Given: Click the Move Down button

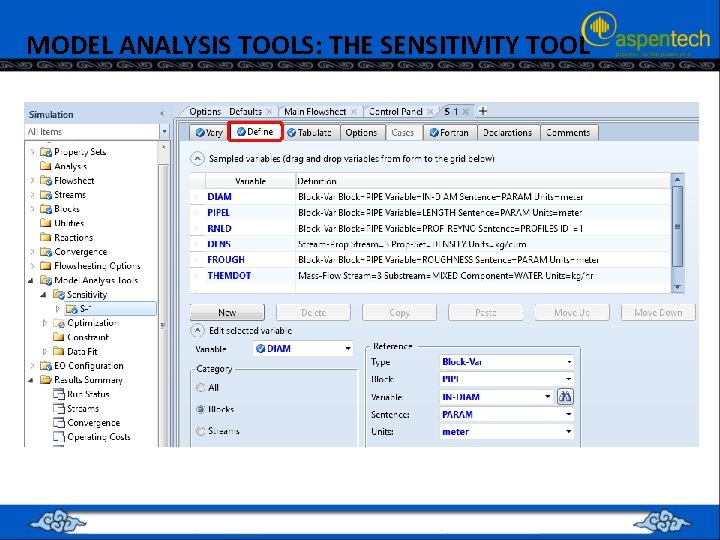Looking at the screenshot, I should click(658, 312).
